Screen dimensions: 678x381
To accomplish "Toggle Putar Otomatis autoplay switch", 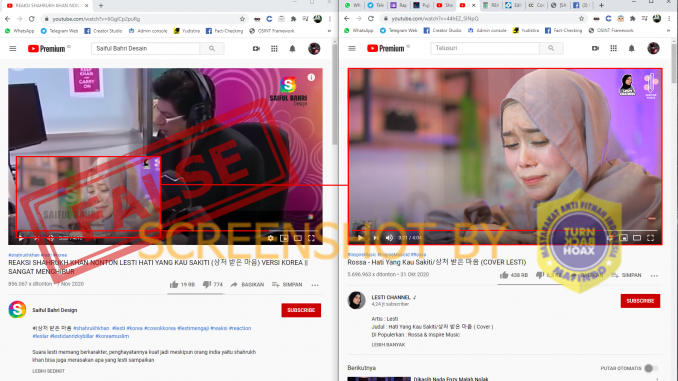I will tap(651, 368).
